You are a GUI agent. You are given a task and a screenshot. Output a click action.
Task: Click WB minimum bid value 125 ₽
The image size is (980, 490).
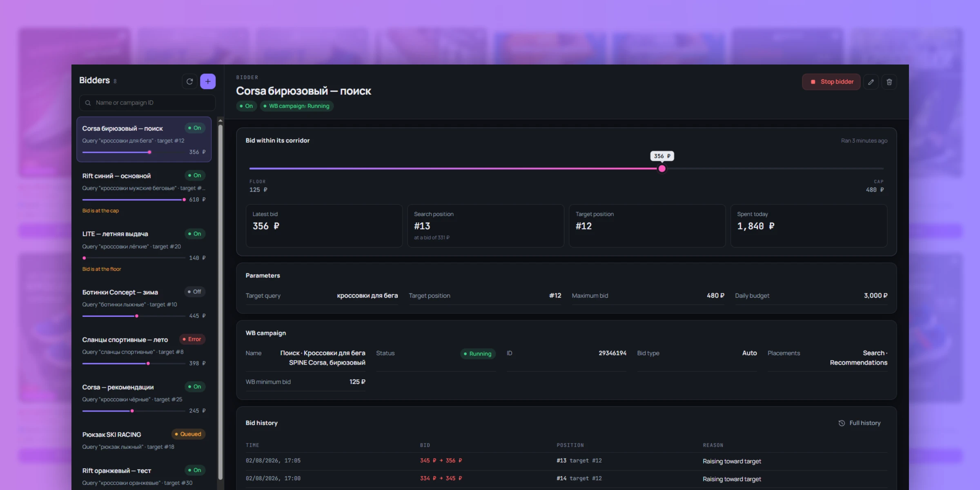[x=357, y=382]
